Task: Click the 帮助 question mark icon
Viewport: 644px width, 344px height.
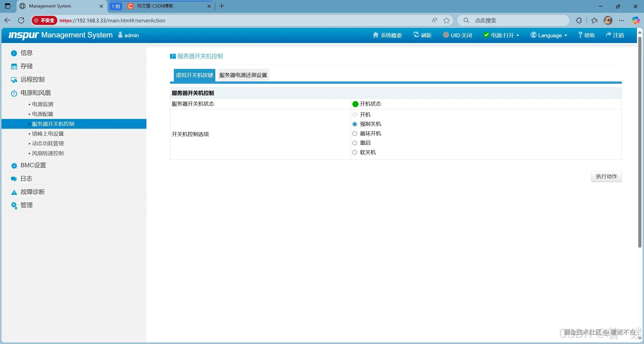Action: [x=580, y=35]
